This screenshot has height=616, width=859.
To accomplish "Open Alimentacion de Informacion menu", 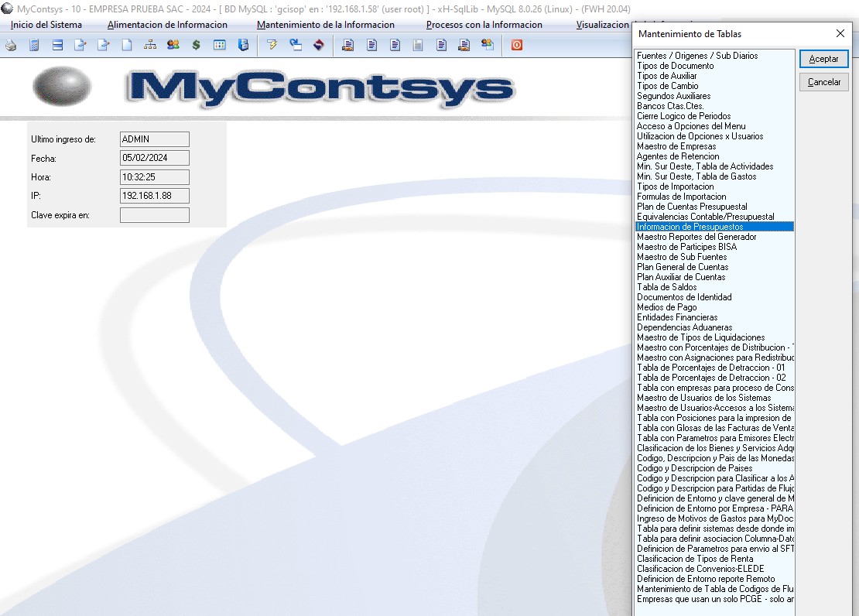I will click(x=167, y=25).
